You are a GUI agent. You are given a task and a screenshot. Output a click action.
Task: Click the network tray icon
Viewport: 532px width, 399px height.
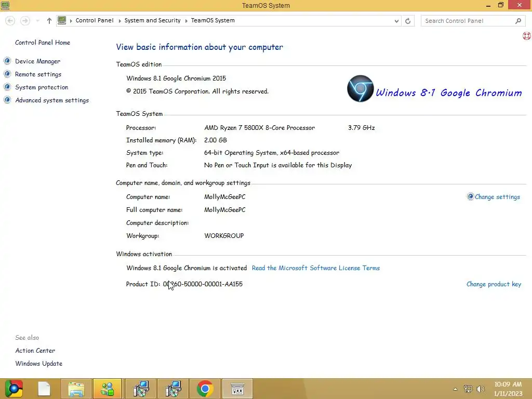coord(468,389)
